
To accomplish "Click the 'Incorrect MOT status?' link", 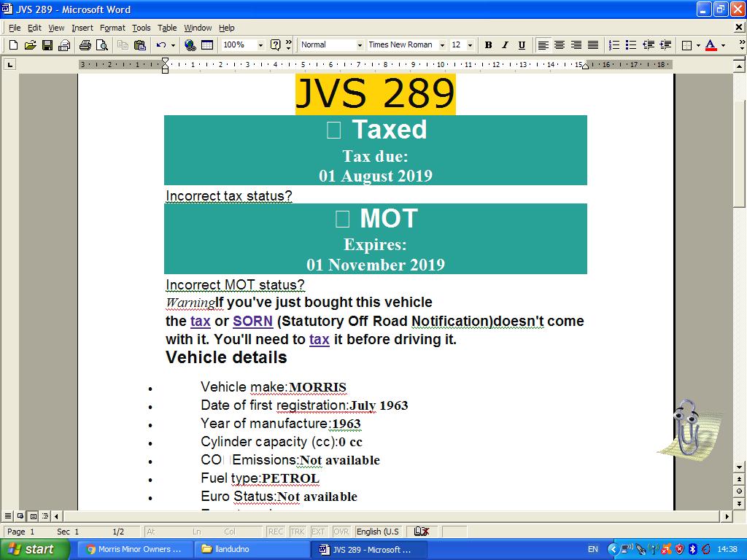I will [x=235, y=285].
